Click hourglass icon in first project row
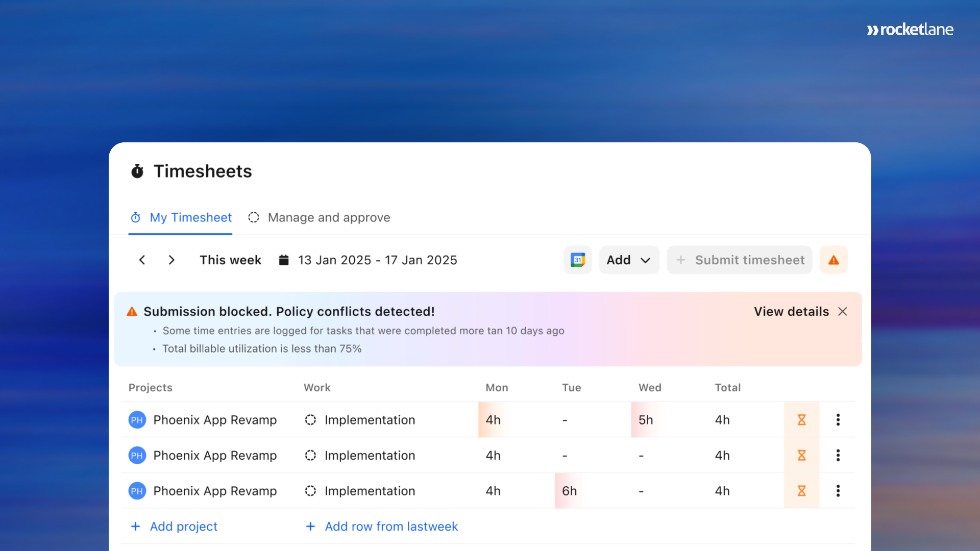The height and width of the screenshot is (551, 980). [801, 420]
